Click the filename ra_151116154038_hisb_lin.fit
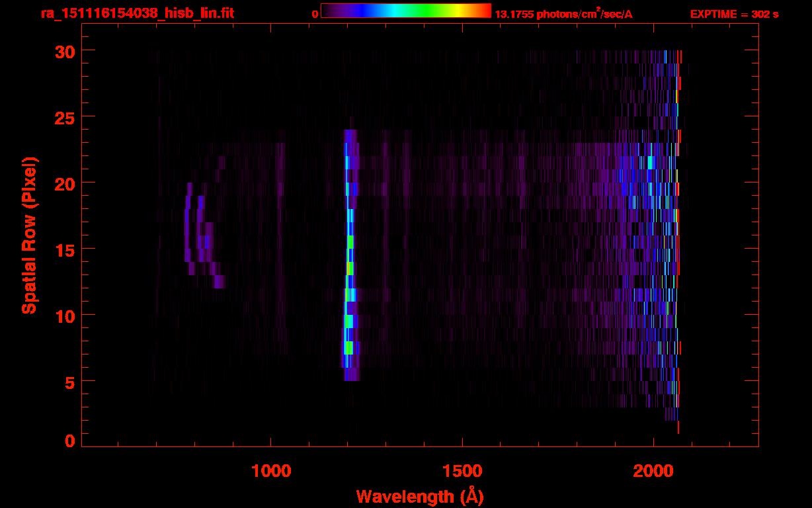Image resolution: width=812 pixels, height=508 pixels. point(137,13)
